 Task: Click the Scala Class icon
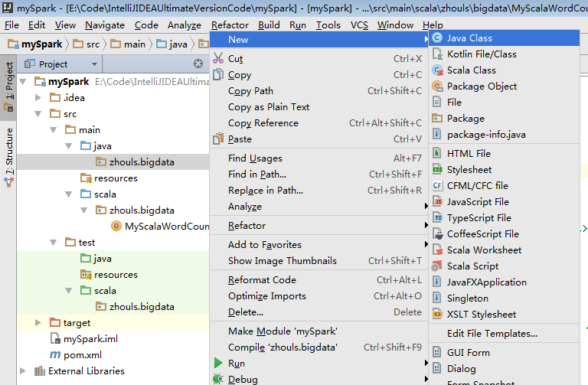tap(437, 70)
